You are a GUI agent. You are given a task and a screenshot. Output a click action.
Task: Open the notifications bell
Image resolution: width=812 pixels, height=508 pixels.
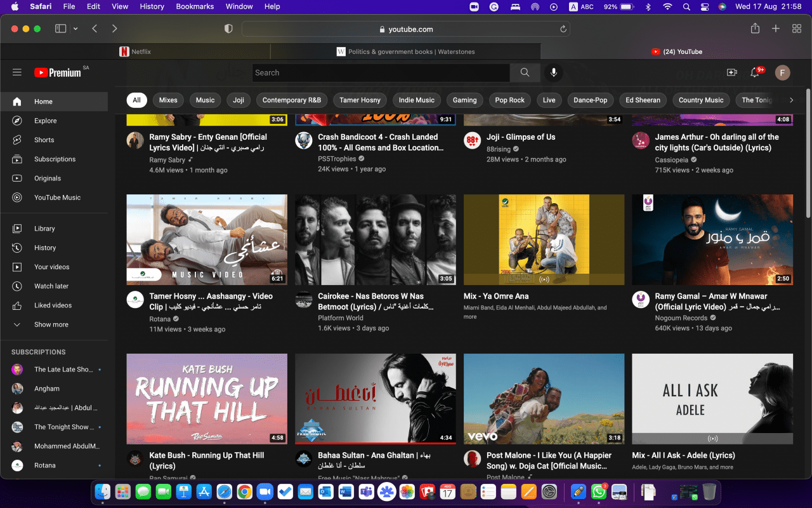point(755,72)
